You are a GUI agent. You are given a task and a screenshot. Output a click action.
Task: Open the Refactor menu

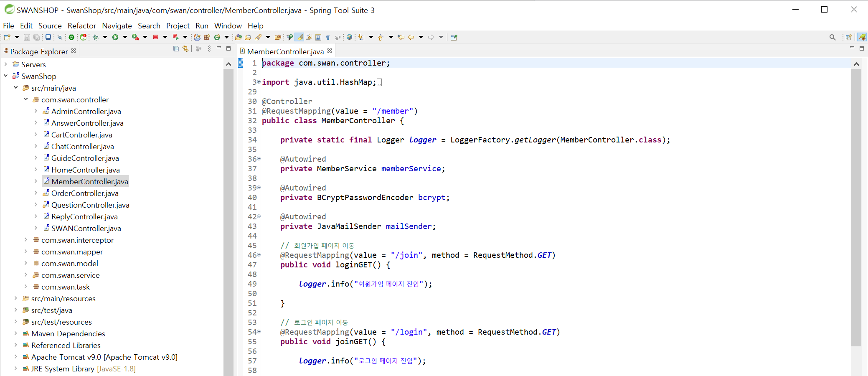point(82,25)
